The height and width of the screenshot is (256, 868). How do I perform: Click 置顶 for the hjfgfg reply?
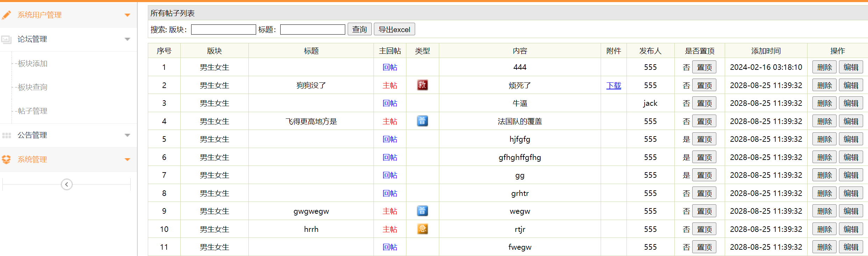[x=704, y=139]
